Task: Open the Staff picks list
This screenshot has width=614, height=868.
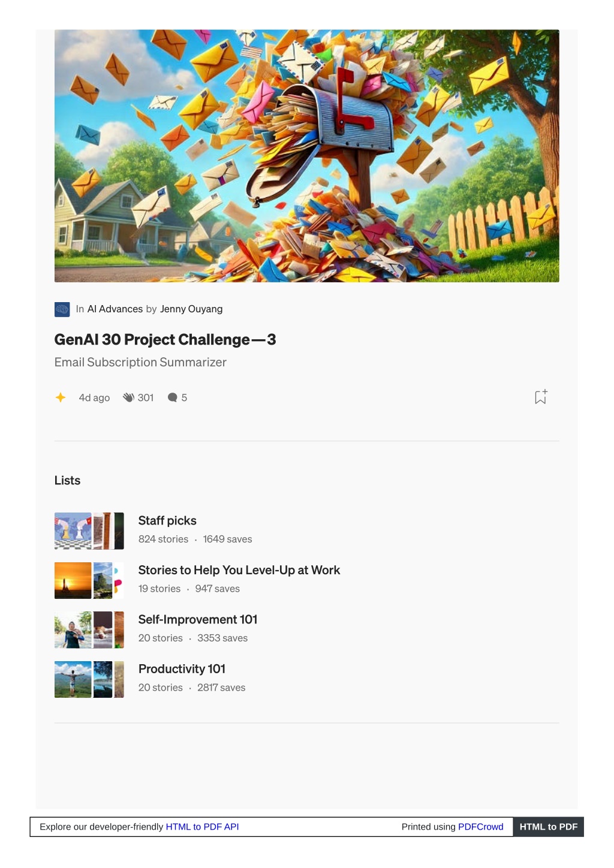Action: tap(167, 520)
